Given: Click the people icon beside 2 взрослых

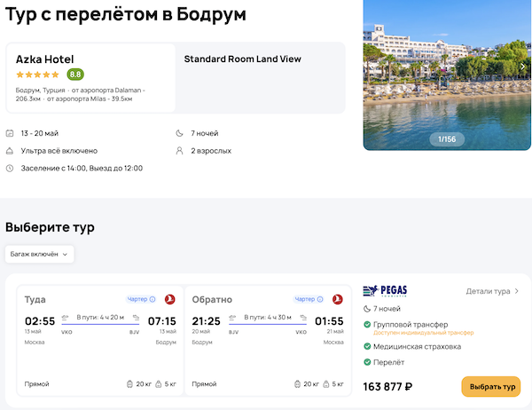Looking at the screenshot, I should [180, 151].
